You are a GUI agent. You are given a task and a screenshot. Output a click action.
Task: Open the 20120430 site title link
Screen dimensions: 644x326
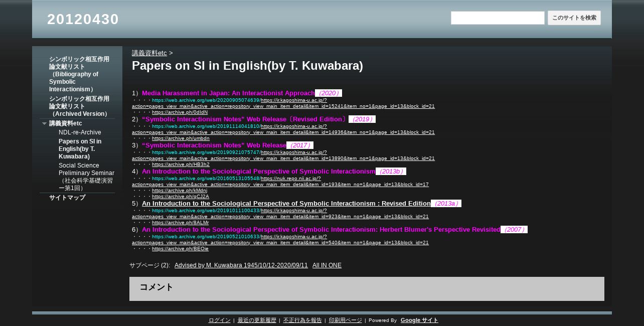click(x=83, y=19)
